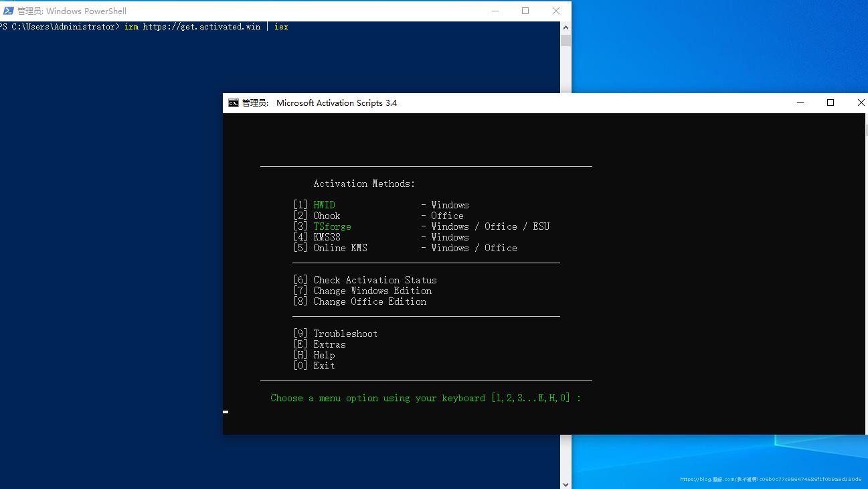The height and width of the screenshot is (489, 868).
Task: Select the "[1] HWID" menu line
Action: coord(381,205)
